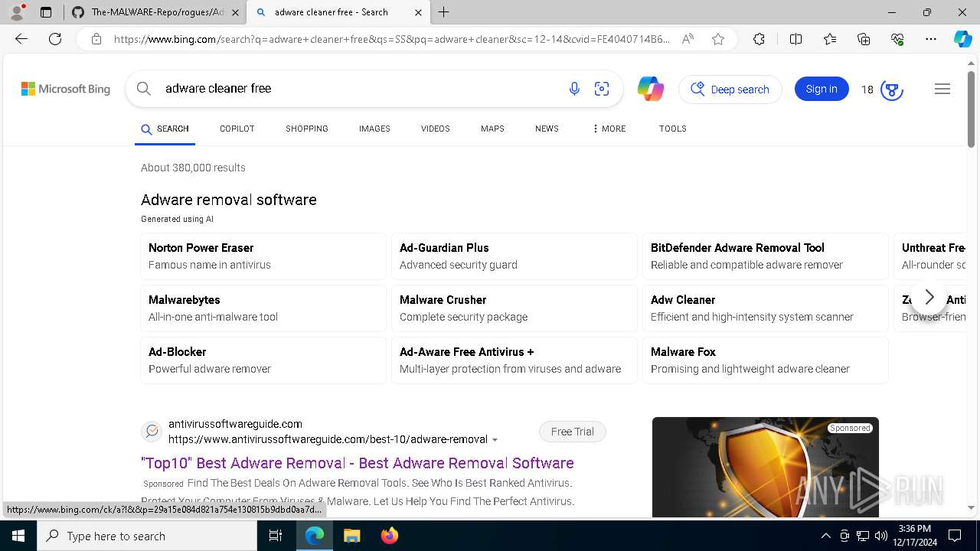This screenshot has height=551, width=980.
Task: Expand the MORE dropdown menu
Action: point(609,129)
